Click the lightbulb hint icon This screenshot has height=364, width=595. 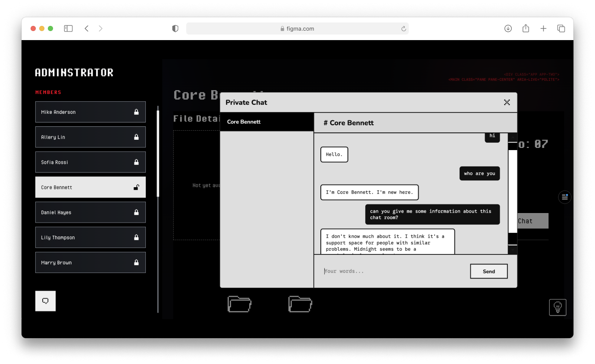[x=558, y=308]
